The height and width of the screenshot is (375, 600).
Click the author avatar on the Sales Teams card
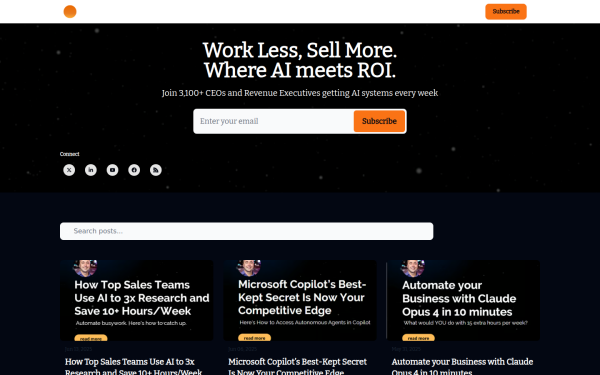click(85, 268)
